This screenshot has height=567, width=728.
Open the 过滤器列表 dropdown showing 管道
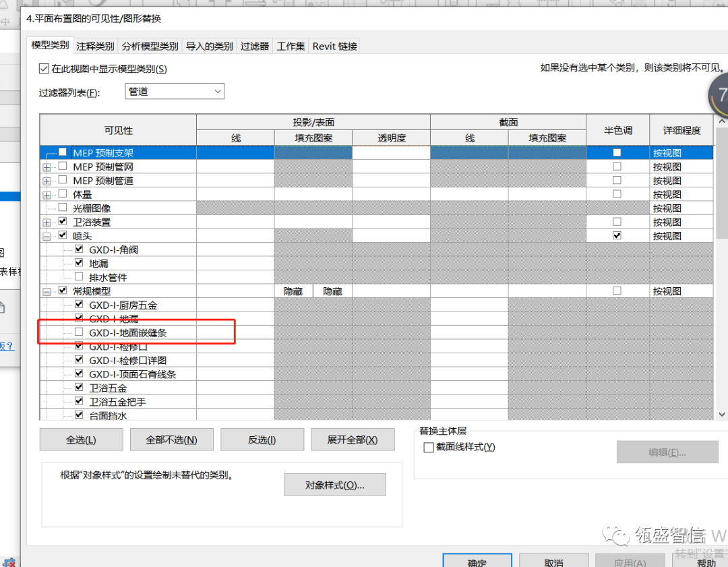175,92
